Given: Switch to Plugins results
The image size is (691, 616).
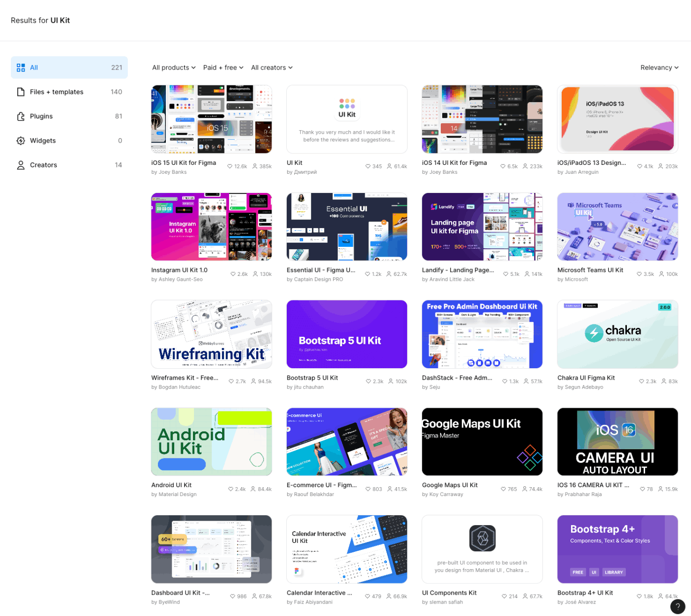Looking at the screenshot, I should [69, 116].
